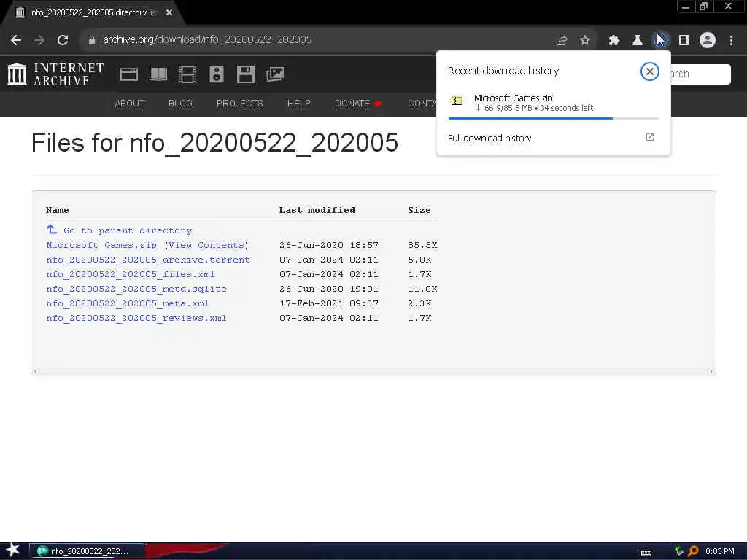Click the browser forward arrow
The image size is (747, 560).
tap(39, 40)
